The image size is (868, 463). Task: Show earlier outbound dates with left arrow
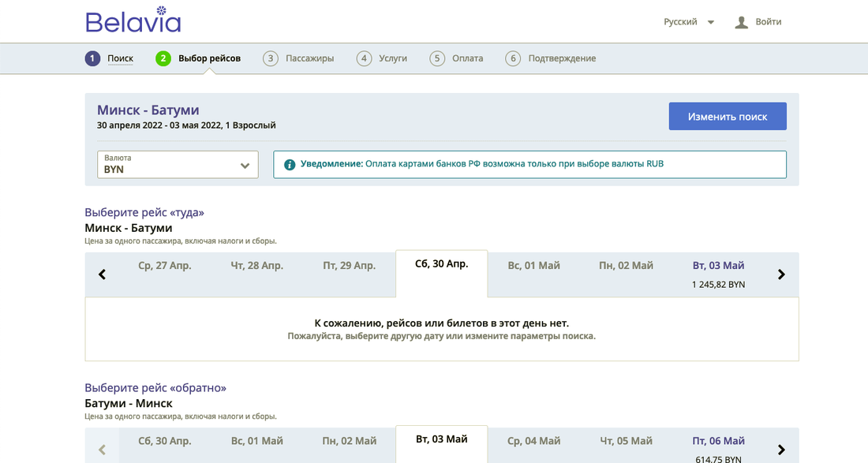pos(102,274)
